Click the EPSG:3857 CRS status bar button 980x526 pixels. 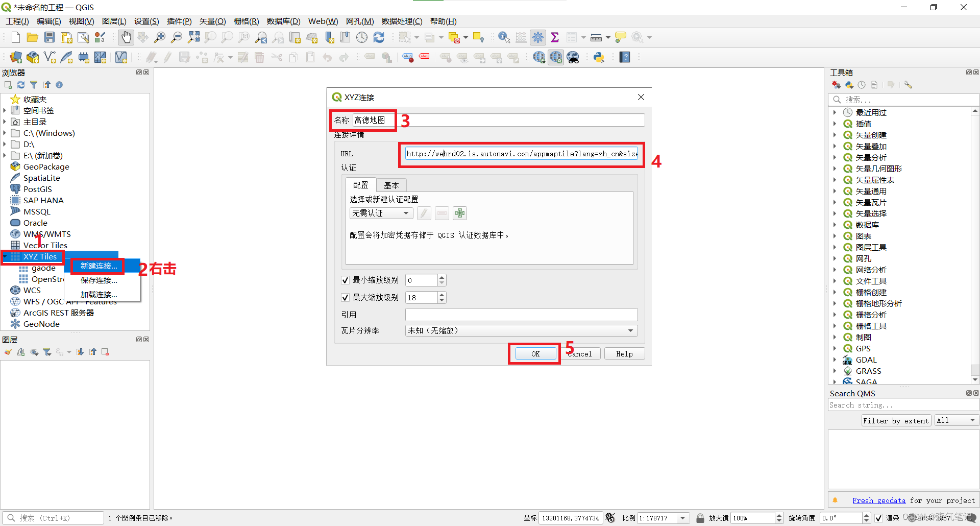pos(930,518)
